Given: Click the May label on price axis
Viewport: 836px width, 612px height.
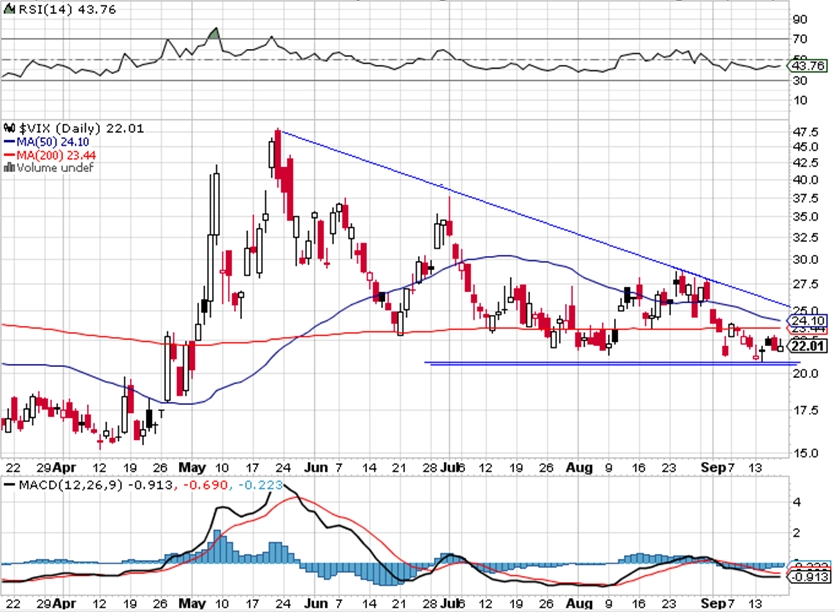Looking at the screenshot, I should coord(192,468).
